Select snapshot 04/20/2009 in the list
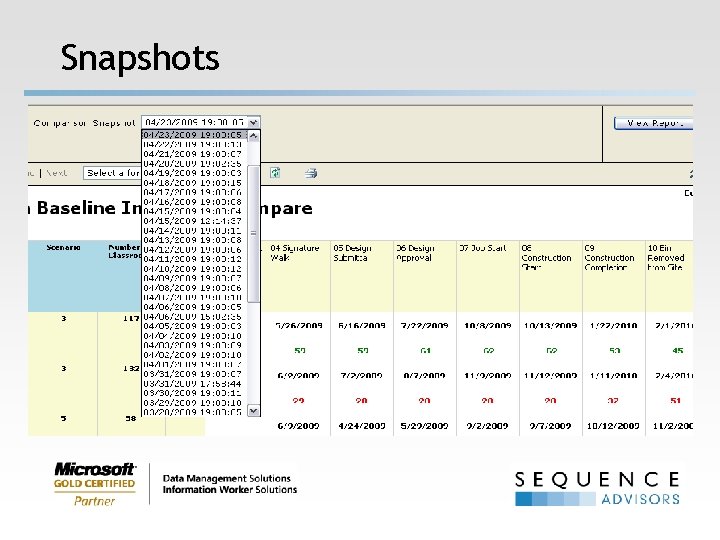The width and height of the screenshot is (720, 540). pos(195,164)
